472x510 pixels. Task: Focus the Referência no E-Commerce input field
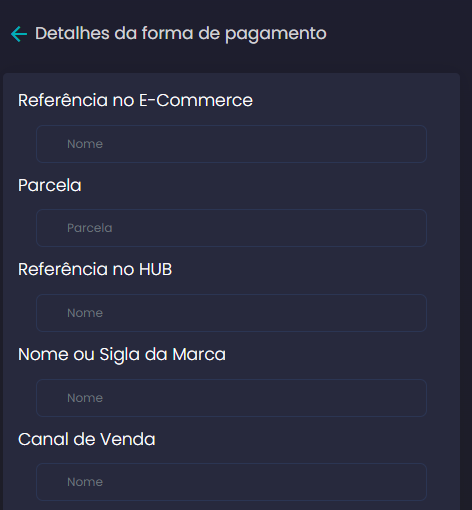pos(231,144)
